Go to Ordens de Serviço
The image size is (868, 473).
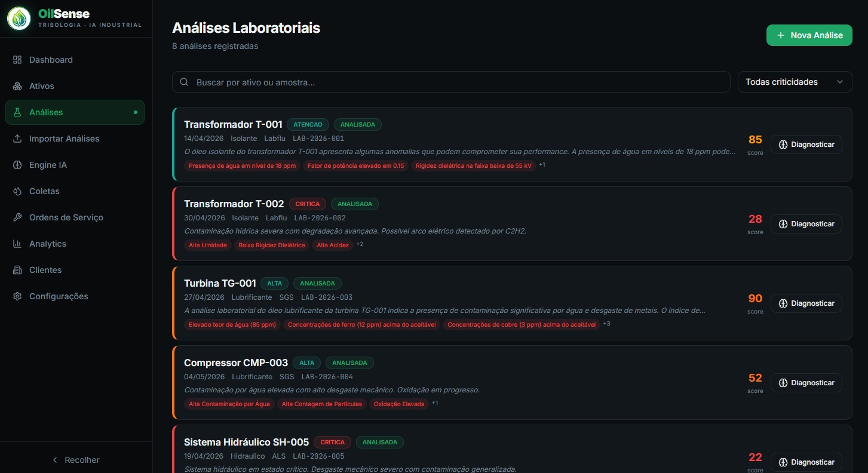click(75, 217)
